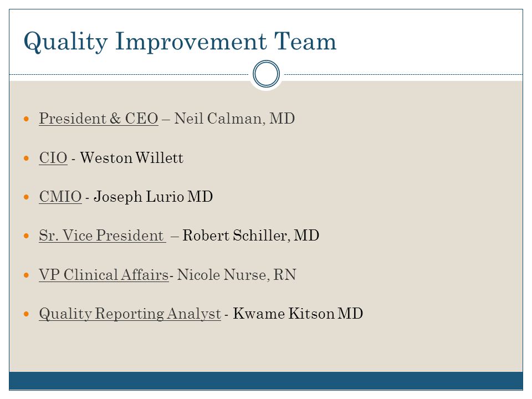Open the CMIO underlined label

click(60, 197)
